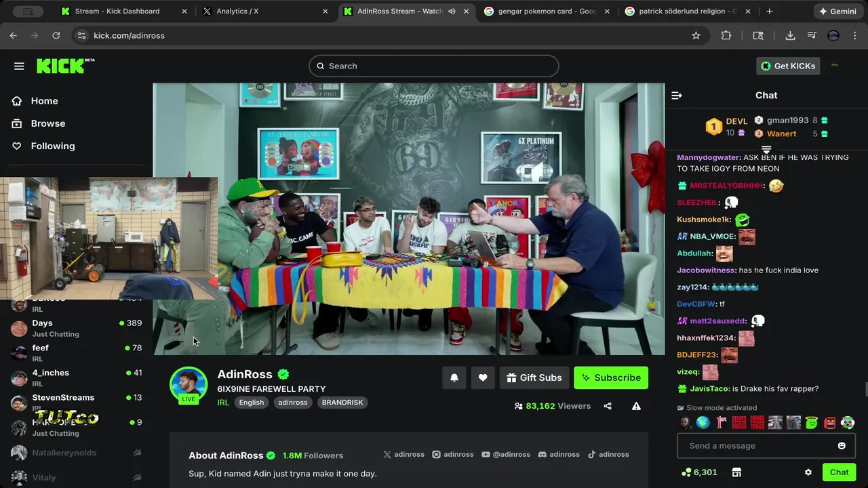Screen dimensions: 868x488
Task: Open browser extensions puzzle icon
Action: point(726,35)
